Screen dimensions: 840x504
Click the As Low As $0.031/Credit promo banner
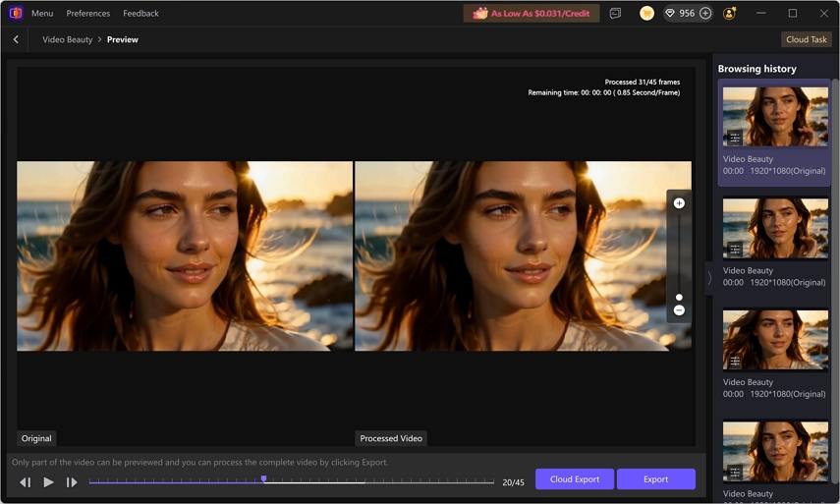[x=531, y=14]
